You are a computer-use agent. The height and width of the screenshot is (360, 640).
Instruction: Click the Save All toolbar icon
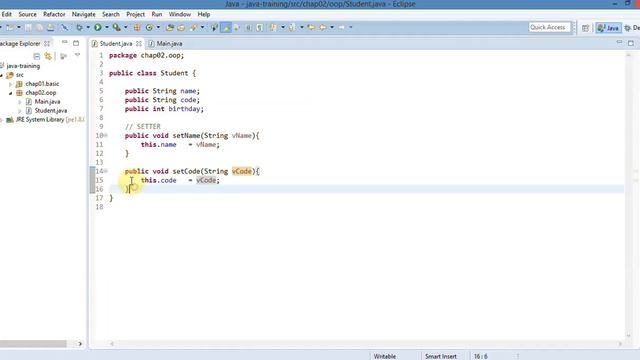click(x=40, y=27)
